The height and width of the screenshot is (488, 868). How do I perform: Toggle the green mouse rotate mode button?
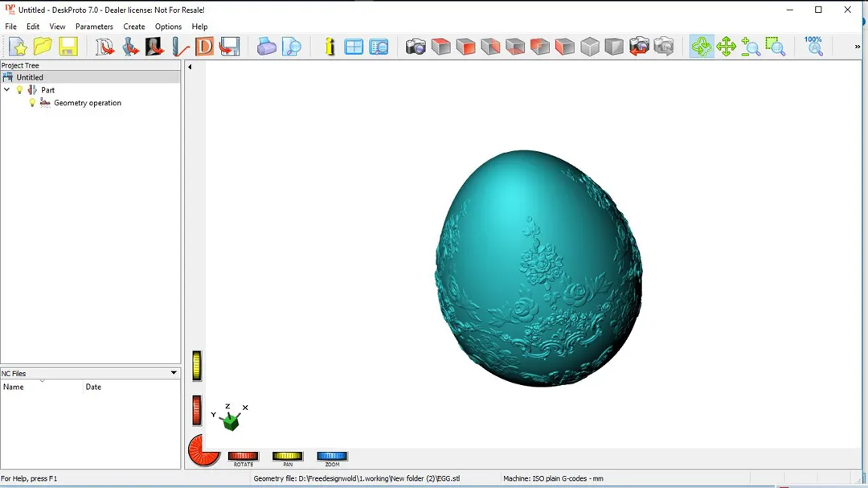(x=701, y=47)
